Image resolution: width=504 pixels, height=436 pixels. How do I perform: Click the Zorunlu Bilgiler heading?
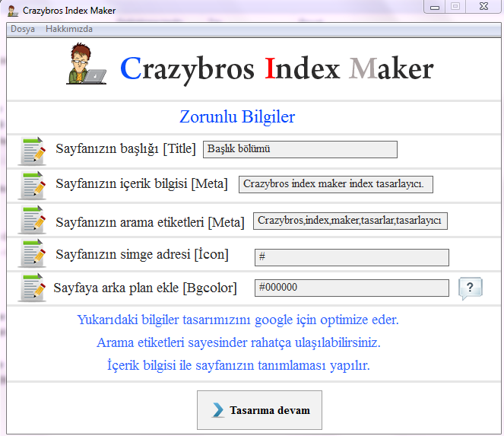[237, 117]
